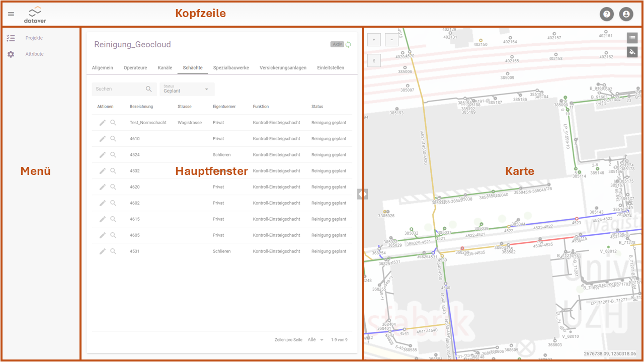Expand the Zeilen pro Seite dropdown
The width and height of the screenshot is (644, 362).
(x=315, y=340)
